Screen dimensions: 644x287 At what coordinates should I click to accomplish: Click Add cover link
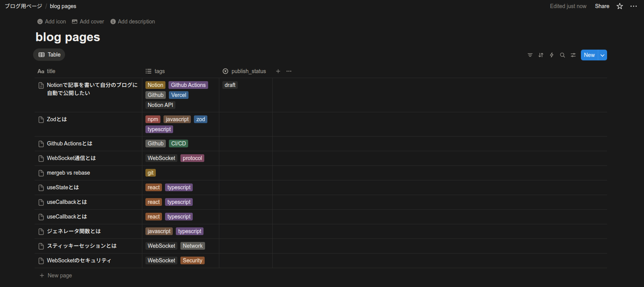[88, 22]
